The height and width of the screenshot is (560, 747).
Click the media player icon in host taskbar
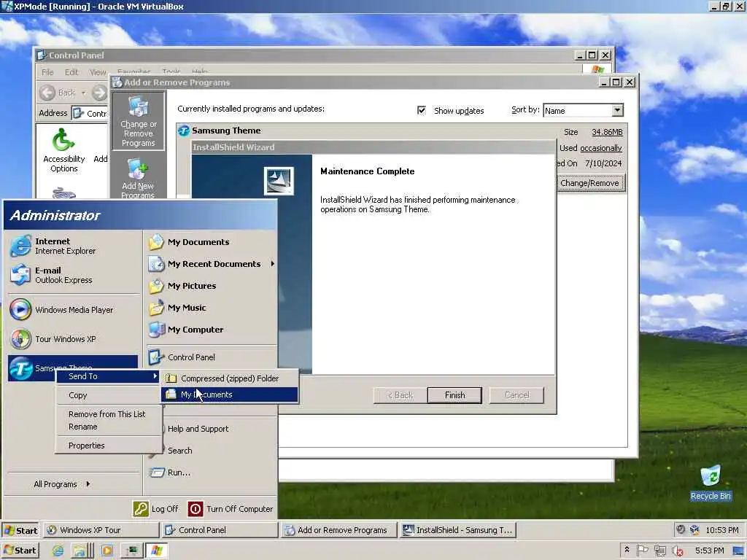tap(107, 551)
